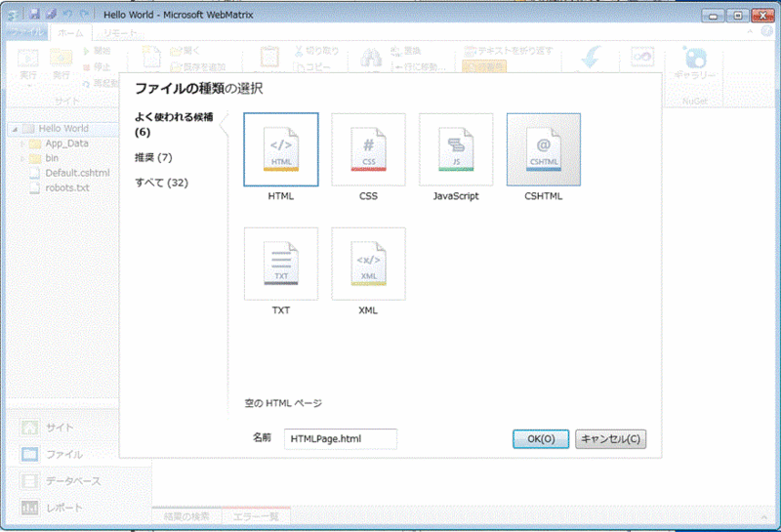
Task: Expand the App_Data folder arrow
Action: (x=21, y=143)
